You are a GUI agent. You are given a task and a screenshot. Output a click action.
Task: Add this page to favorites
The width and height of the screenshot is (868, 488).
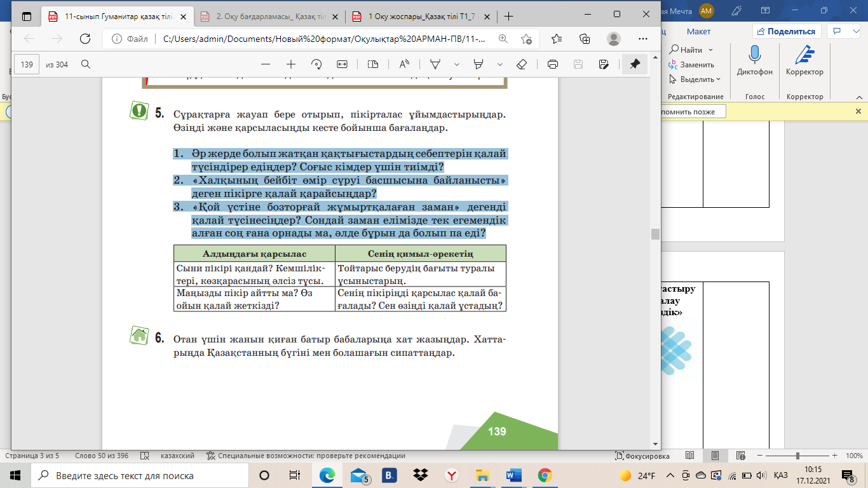526,39
